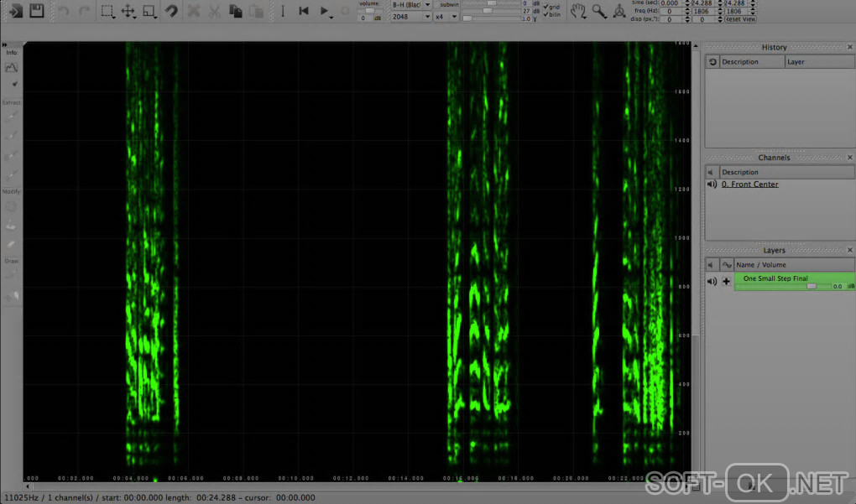Pick the resize selection tool
Image resolution: width=856 pixels, height=504 pixels.
click(x=149, y=11)
